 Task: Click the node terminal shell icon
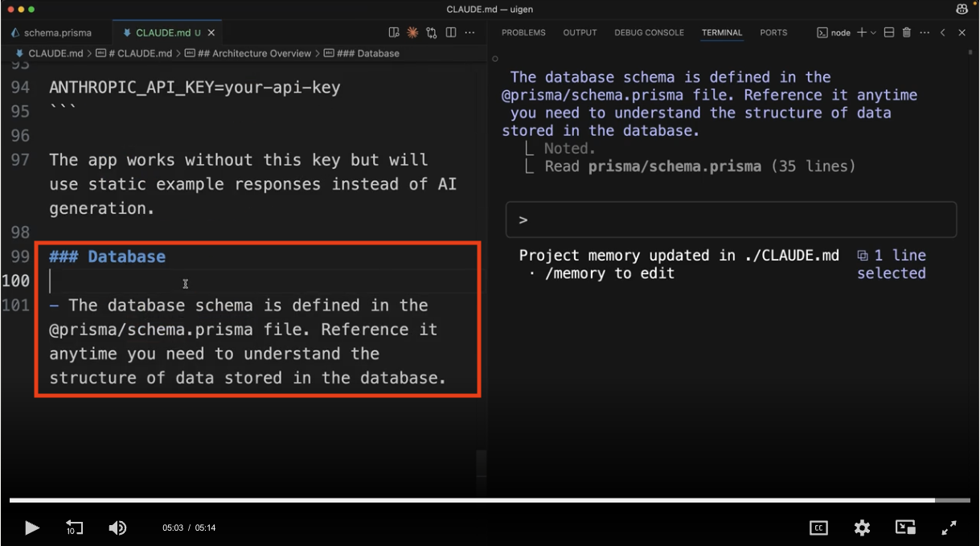click(x=822, y=33)
